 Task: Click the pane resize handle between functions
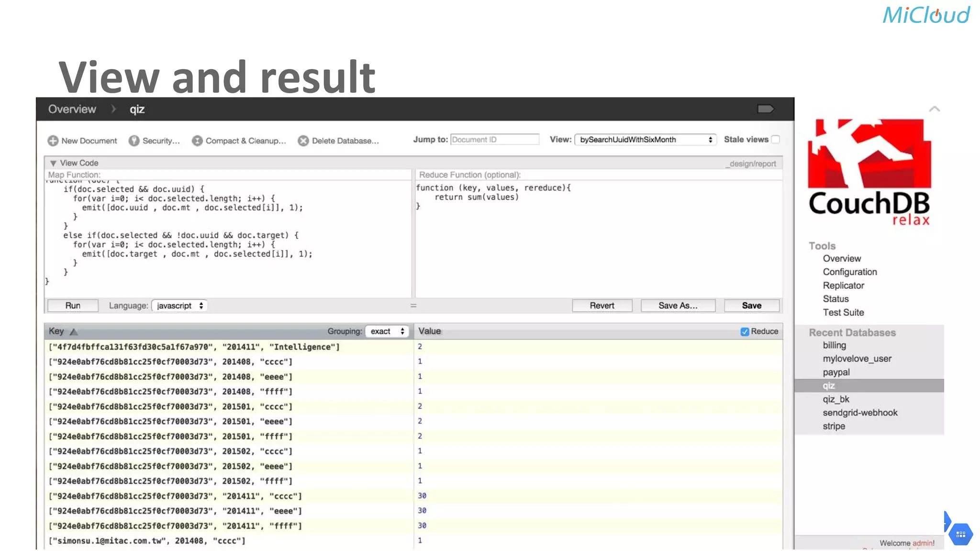(x=413, y=306)
